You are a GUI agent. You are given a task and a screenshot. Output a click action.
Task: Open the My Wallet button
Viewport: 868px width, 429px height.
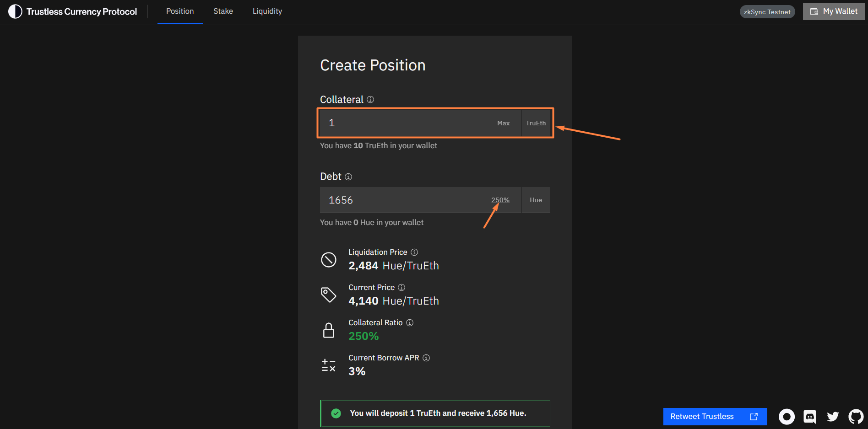pos(834,11)
